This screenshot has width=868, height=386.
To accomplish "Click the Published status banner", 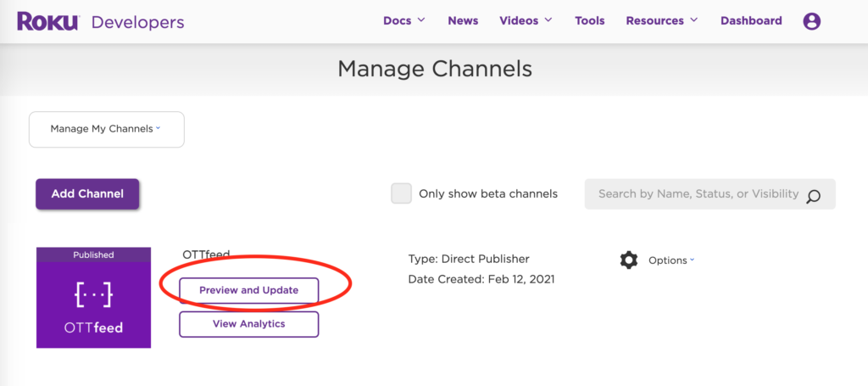I will tap(93, 255).
